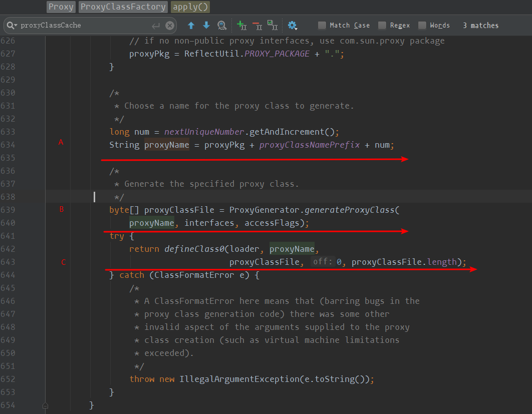
Task: Click defineClass0 method call
Action: coord(194,249)
